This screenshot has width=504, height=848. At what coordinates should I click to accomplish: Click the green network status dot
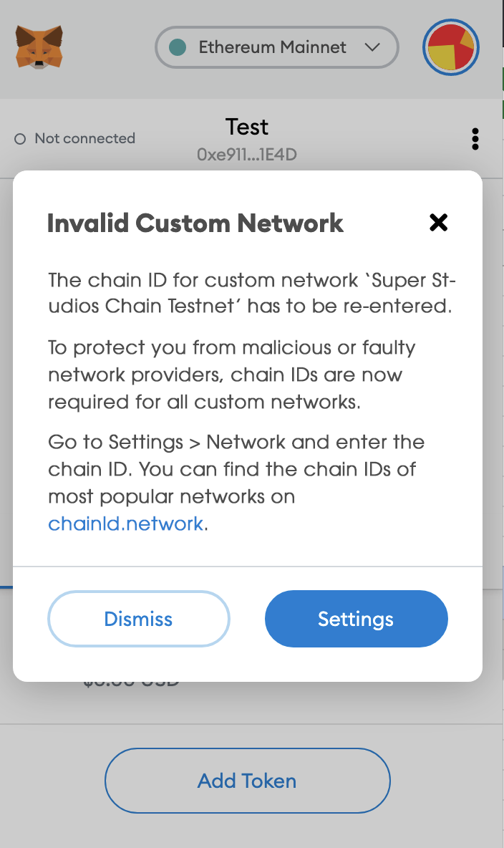pos(178,47)
